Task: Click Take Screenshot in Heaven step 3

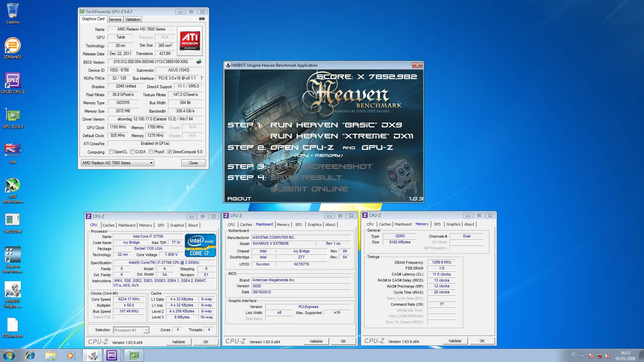Action: click(x=321, y=167)
